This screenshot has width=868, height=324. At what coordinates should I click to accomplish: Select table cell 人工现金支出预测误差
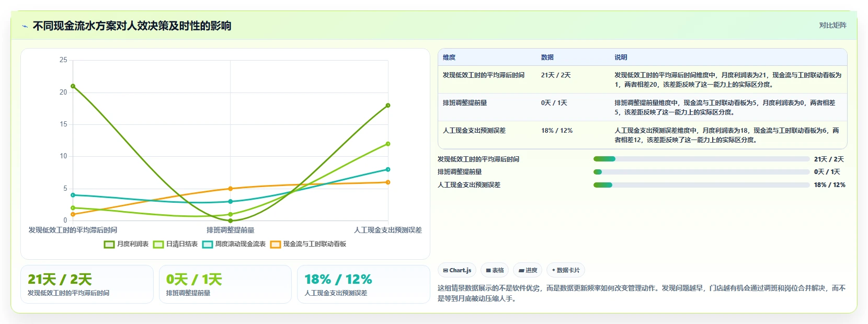(474, 131)
